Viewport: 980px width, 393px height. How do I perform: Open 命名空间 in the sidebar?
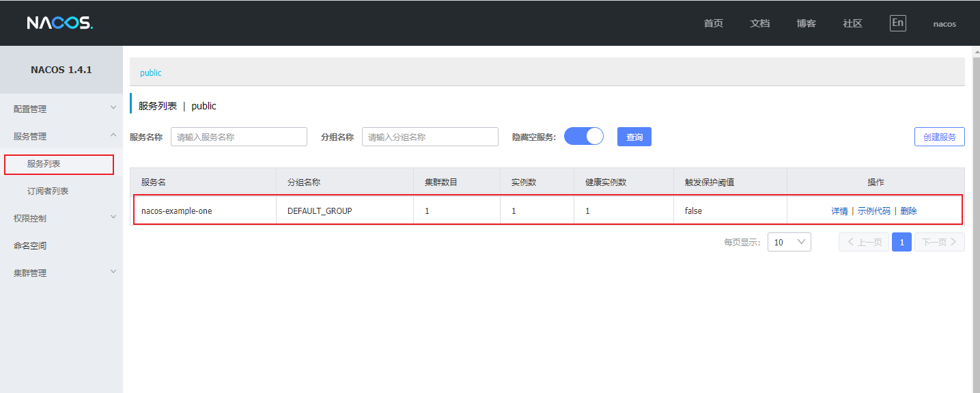click(30, 245)
